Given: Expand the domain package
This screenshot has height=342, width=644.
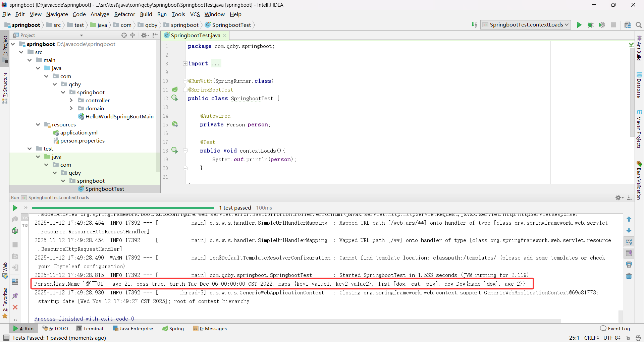Looking at the screenshot, I should click(71, 108).
